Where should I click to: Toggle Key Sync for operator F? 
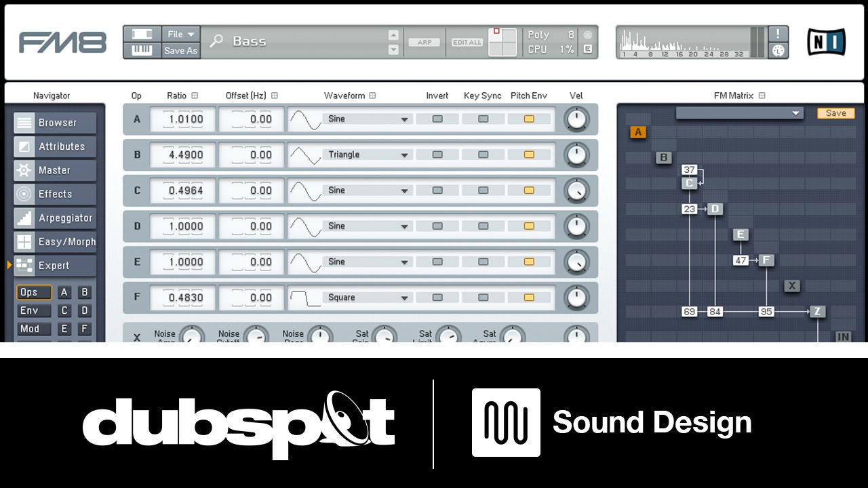click(x=484, y=298)
